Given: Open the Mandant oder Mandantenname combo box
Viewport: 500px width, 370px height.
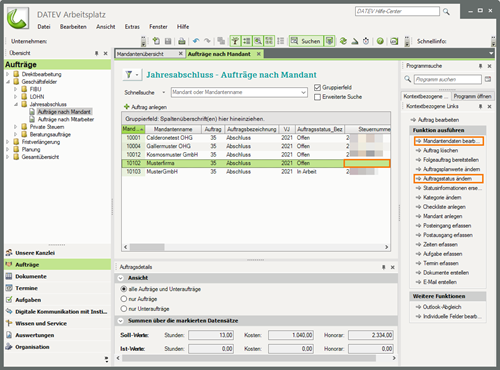Looking at the screenshot, I should coord(239,92).
